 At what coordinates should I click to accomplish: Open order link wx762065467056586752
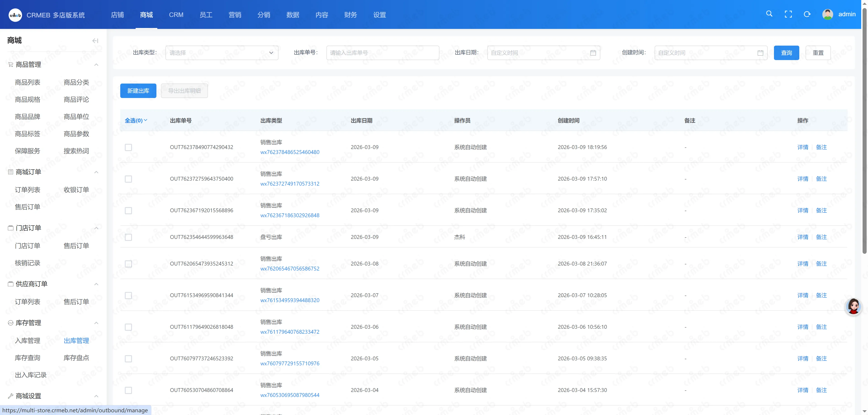coord(290,269)
